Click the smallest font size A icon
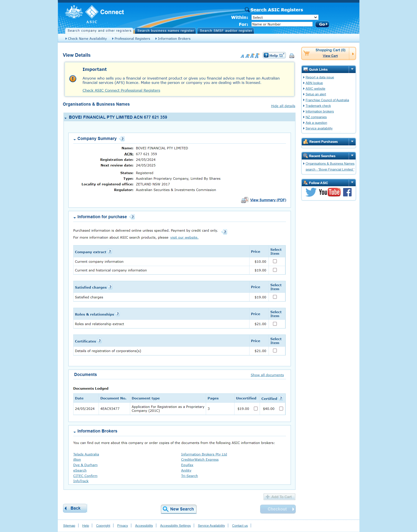The height and width of the screenshot is (532, 417). tap(242, 56)
